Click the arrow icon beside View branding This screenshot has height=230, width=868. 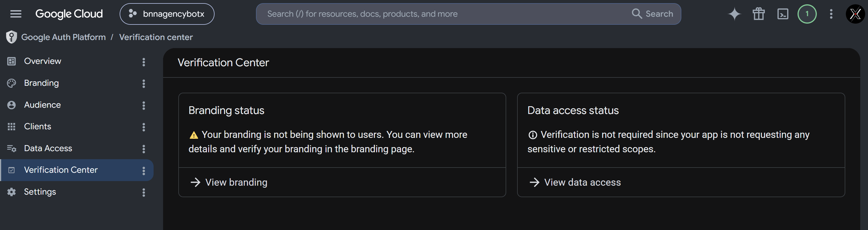tap(196, 183)
